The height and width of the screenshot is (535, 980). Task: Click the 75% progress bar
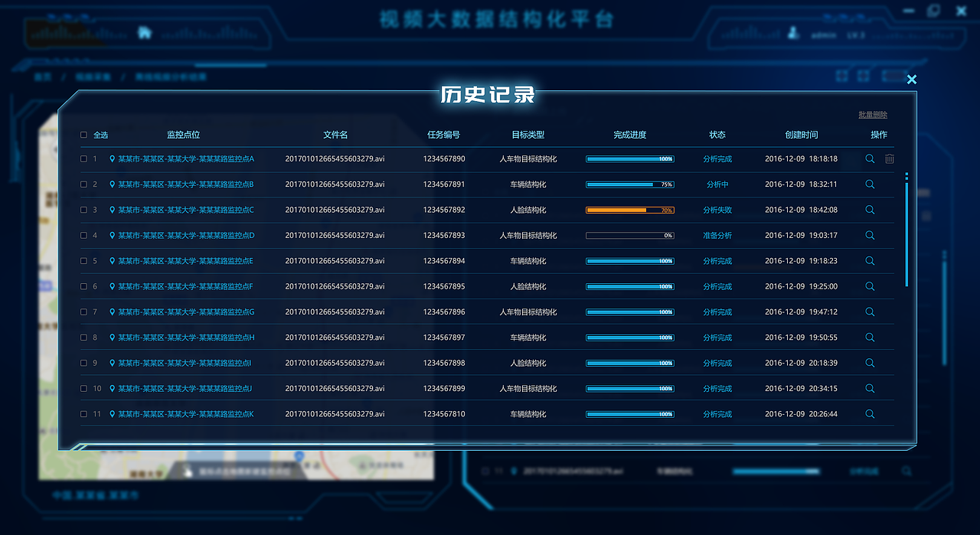click(x=630, y=184)
